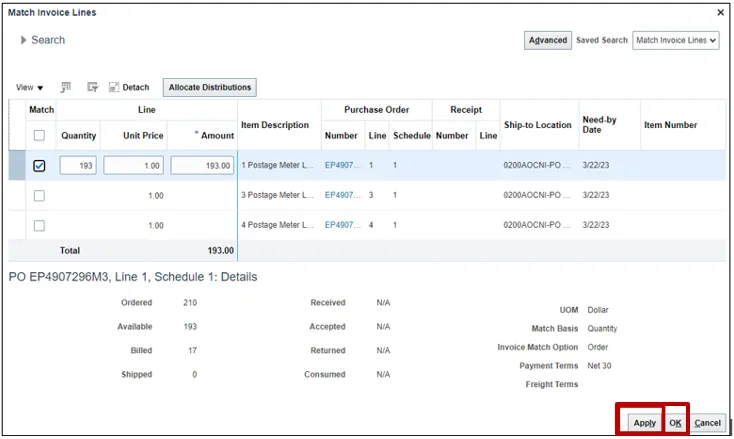Toggle the select-all Match checkbox in header

coord(39,136)
